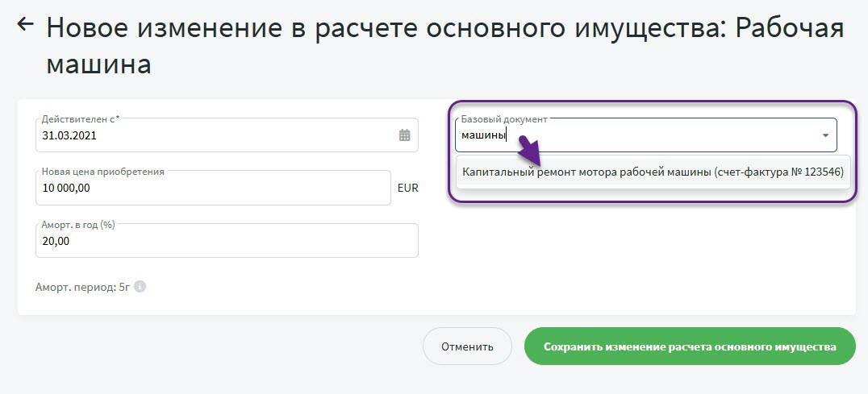Click the Аморт. в год (%) label
The width and height of the screenshot is (868, 394).
(x=78, y=225)
